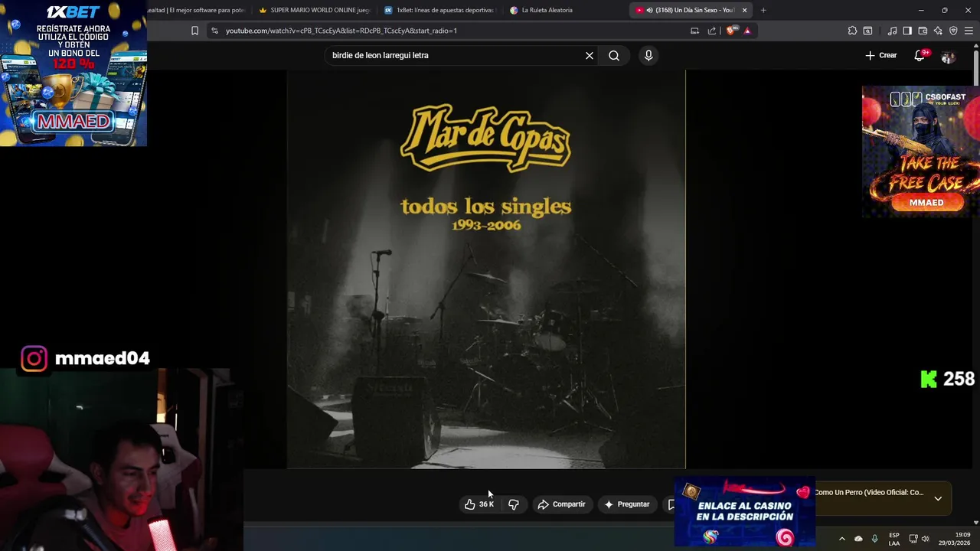Click the microphone tray icon
980x551 pixels.
click(874, 539)
